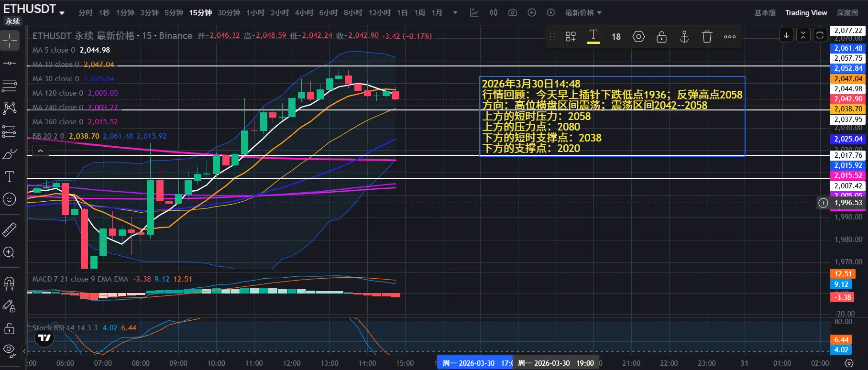
Task: Switch to 5分钟 timeframe
Action: point(174,12)
